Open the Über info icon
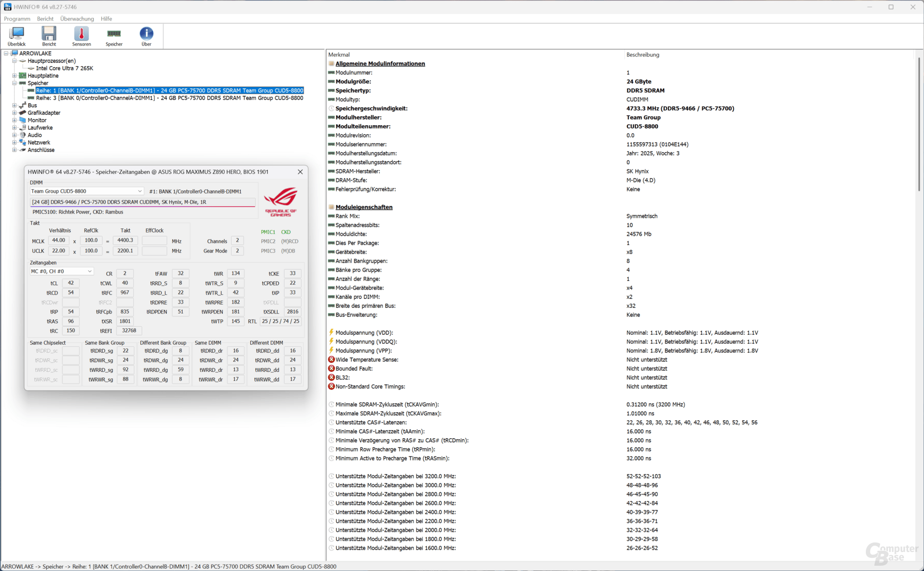This screenshot has height=571, width=924. click(x=147, y=36)
